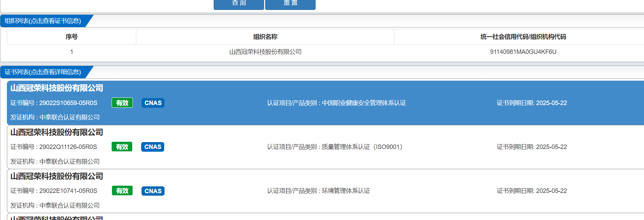The image size is (644, 220).
Task: Click row number 1 in the organization table
Action: [x=71, y=52]
